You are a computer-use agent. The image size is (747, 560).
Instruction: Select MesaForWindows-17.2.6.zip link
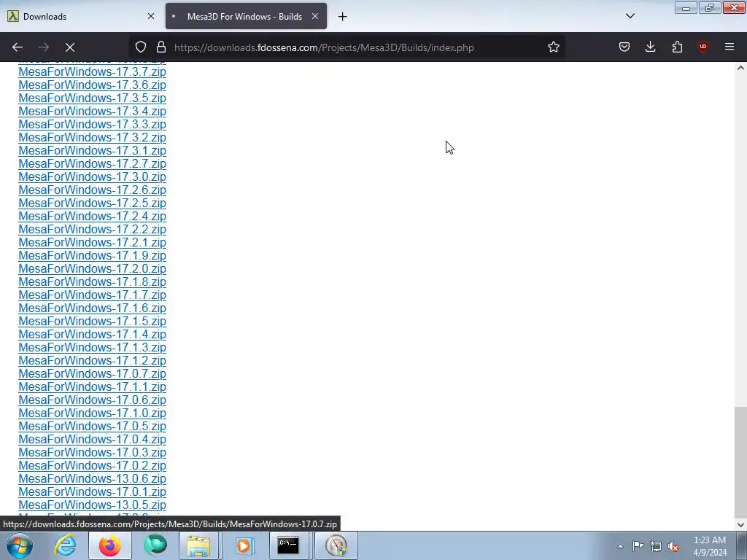[93, 190]
